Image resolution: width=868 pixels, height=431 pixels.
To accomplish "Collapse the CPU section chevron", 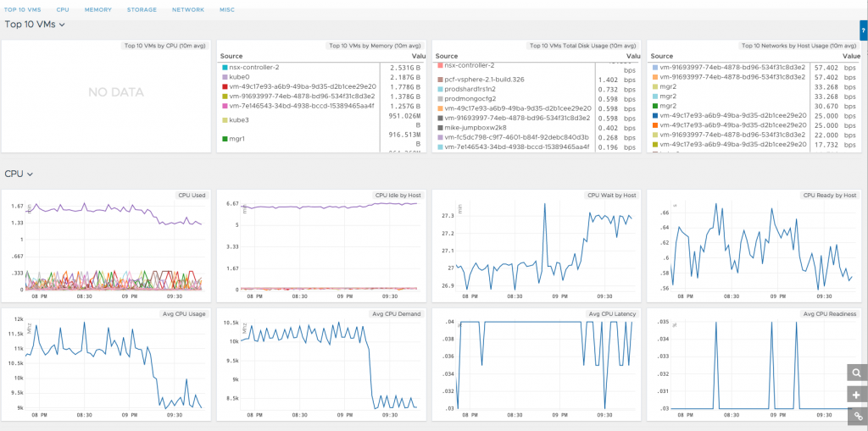I will point(31,174).
